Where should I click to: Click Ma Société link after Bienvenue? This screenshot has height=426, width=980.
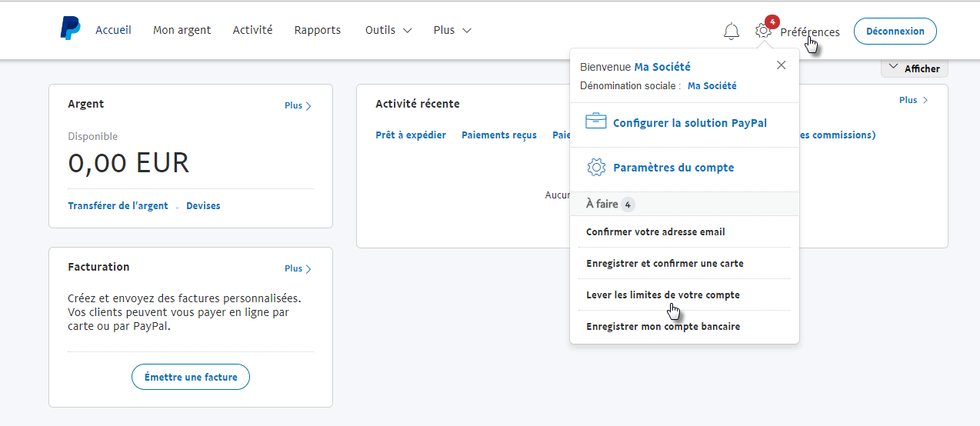[662, 67]
